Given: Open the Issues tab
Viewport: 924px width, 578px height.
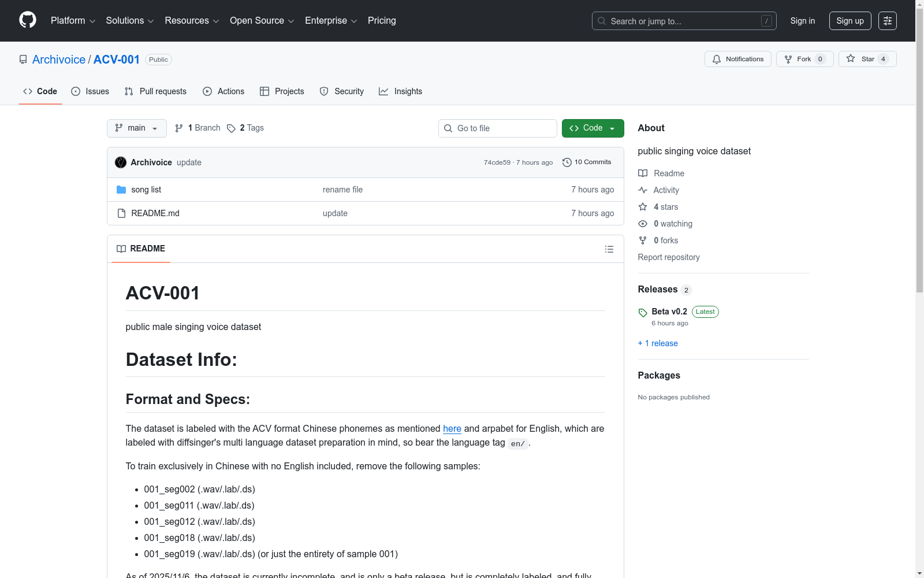Looking at the screenshot, I should coord(90,91).
